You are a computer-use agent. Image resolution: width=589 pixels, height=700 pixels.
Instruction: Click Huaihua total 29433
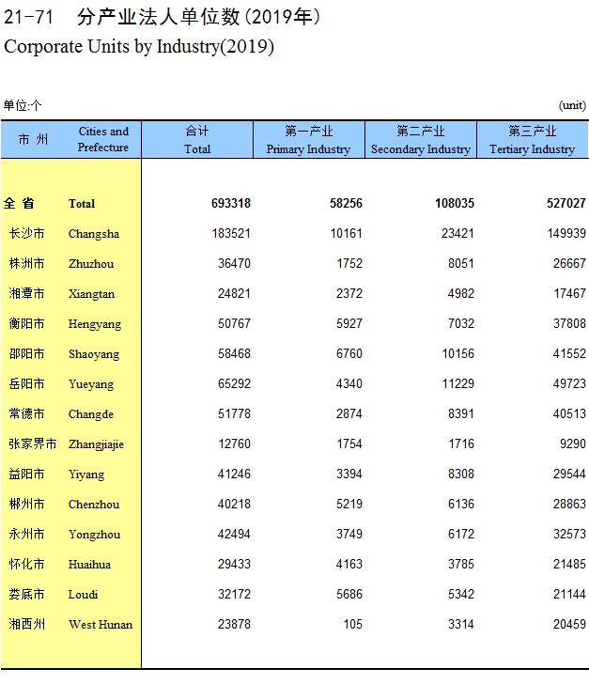(234, 565)
